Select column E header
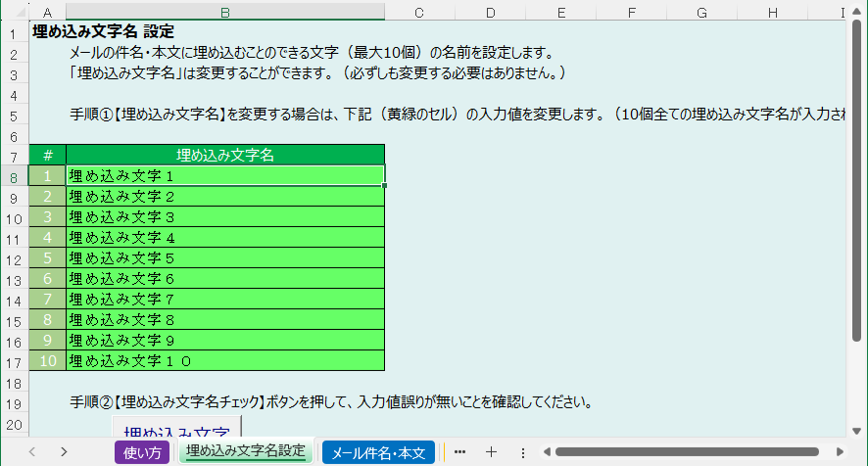868x466 pixels. click(560, 12)
